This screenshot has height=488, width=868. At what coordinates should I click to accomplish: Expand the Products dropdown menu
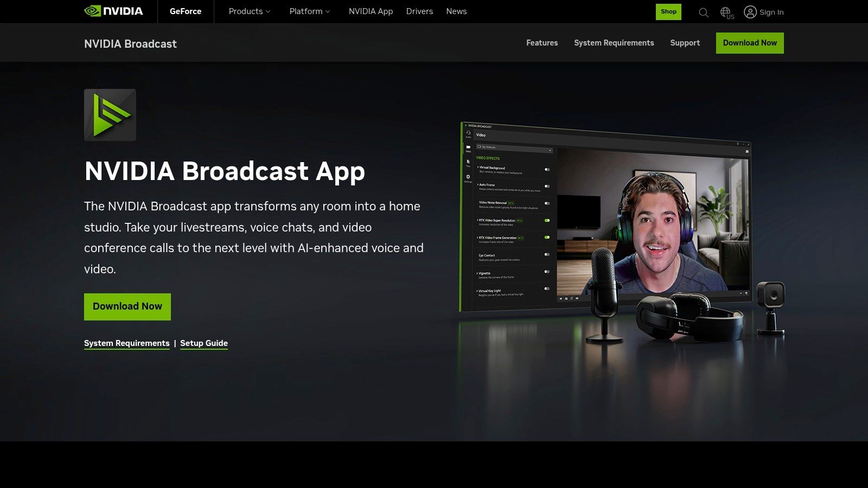tap(249, 11)
